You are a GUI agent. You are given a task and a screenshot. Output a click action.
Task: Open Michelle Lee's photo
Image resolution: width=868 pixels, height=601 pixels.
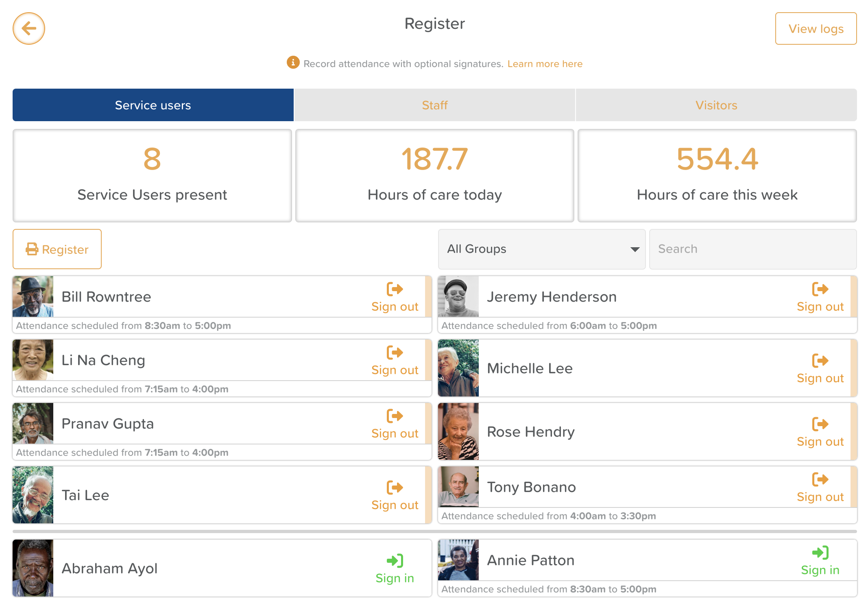[458, 368]
